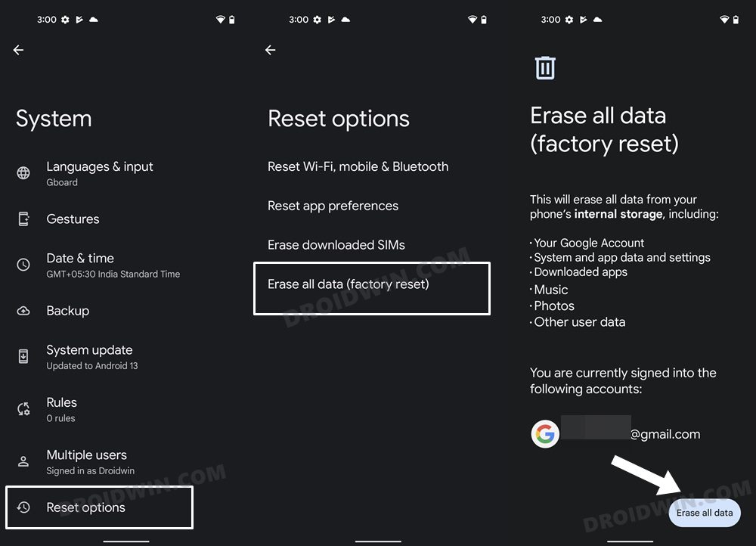Select the Rules icon
The image size is (756, 546).
coord(22,408)
